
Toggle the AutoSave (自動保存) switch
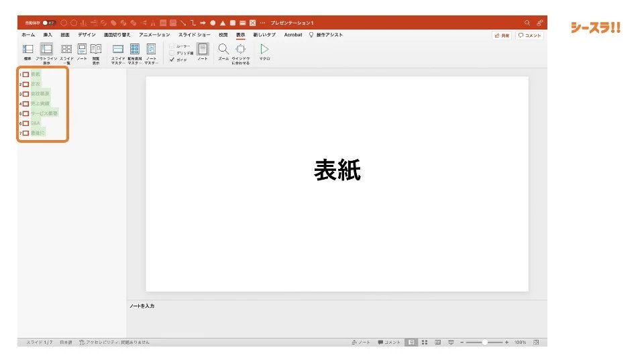(49, 23)
